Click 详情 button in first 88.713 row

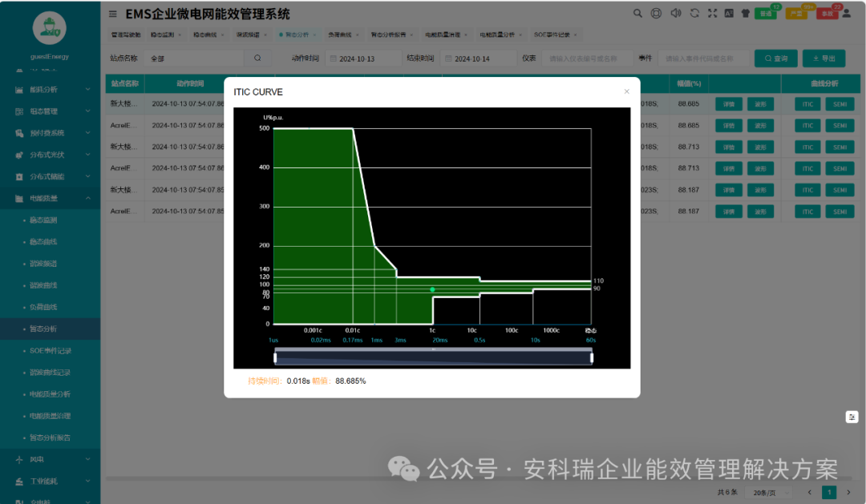pyautogui.click(x=728, y=147)
